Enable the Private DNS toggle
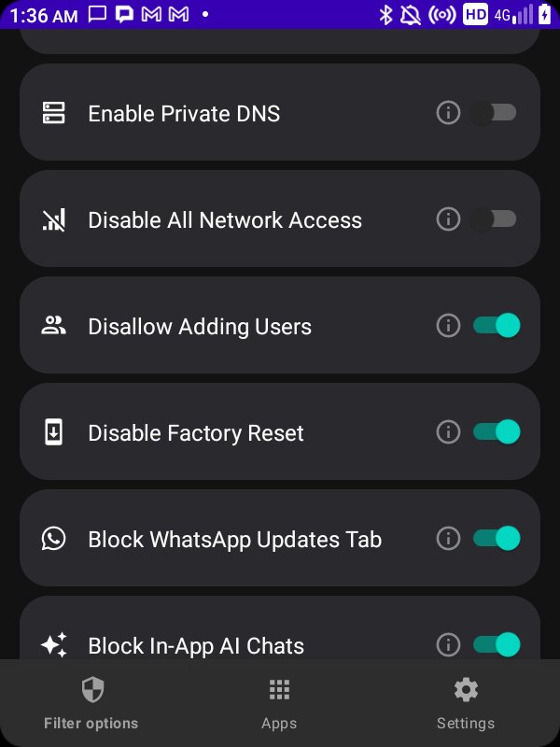Screen dimensions: 560x747 click(x=495, y=112)
